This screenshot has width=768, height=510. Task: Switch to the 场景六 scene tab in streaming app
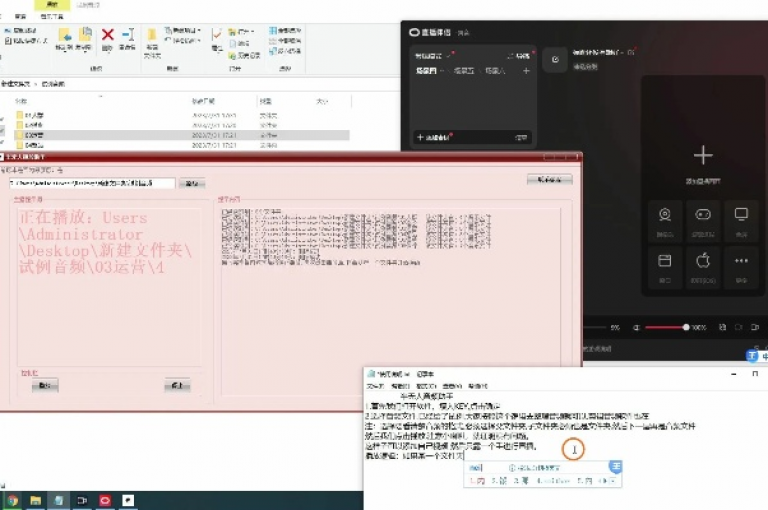coord(495,71)
